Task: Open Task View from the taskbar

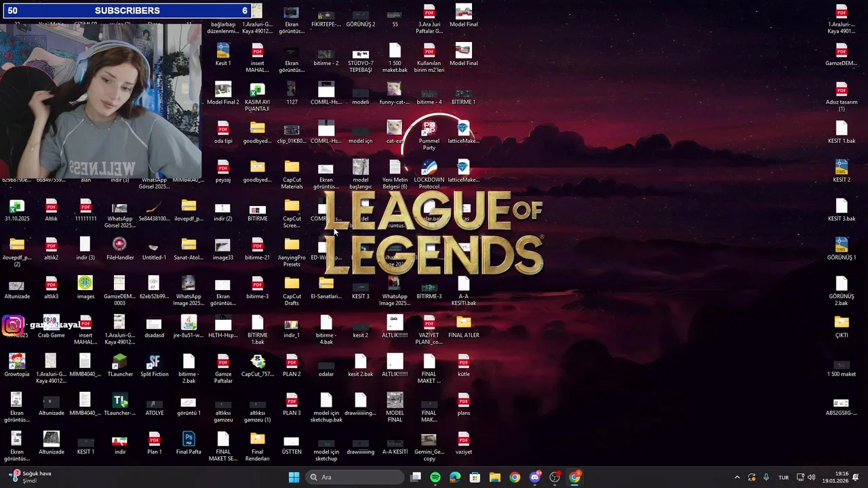Action: coord(416,477)
